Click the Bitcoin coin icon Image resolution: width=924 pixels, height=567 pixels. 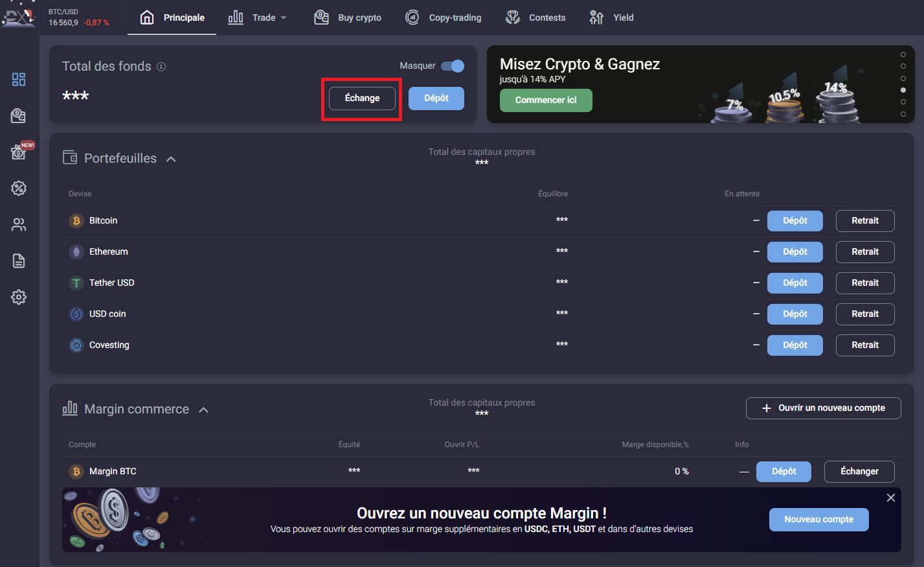pos(76,221)
